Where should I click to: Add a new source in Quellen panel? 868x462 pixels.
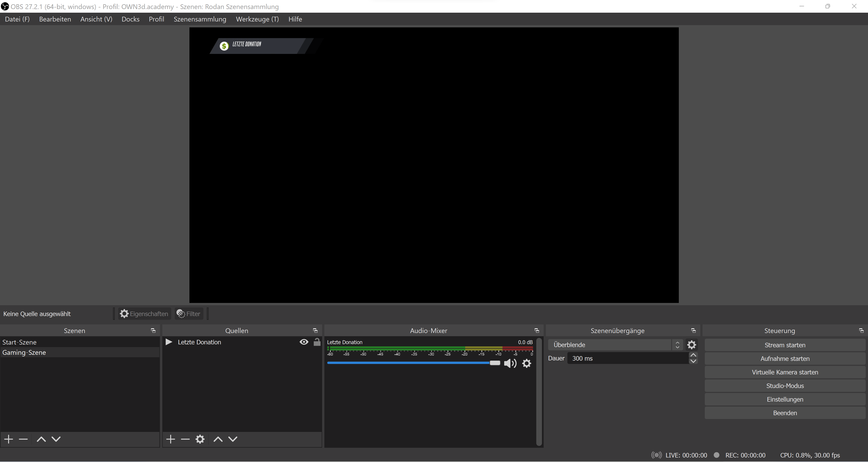(x=170, y=439)
